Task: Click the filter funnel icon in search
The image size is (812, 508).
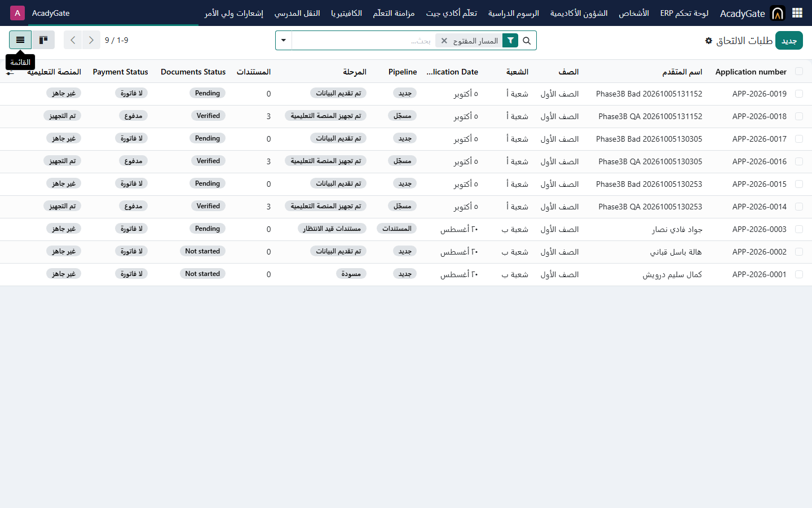Action: coord(510,41)
